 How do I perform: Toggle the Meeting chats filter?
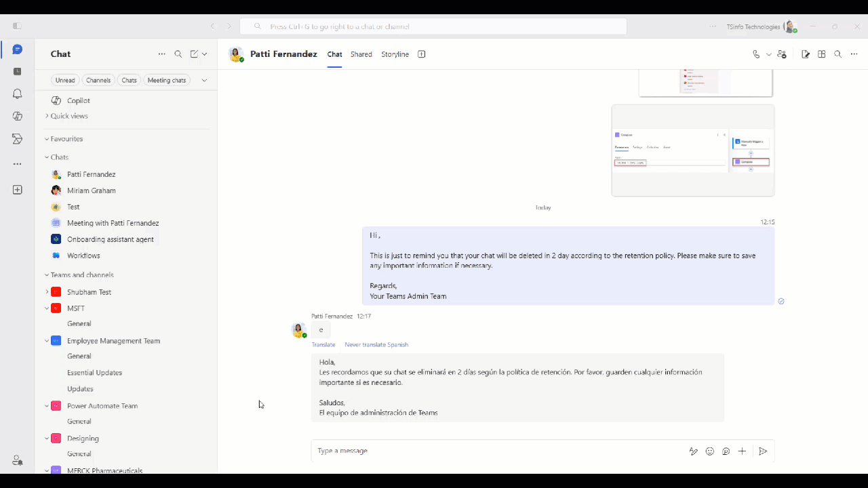point(166,80)
